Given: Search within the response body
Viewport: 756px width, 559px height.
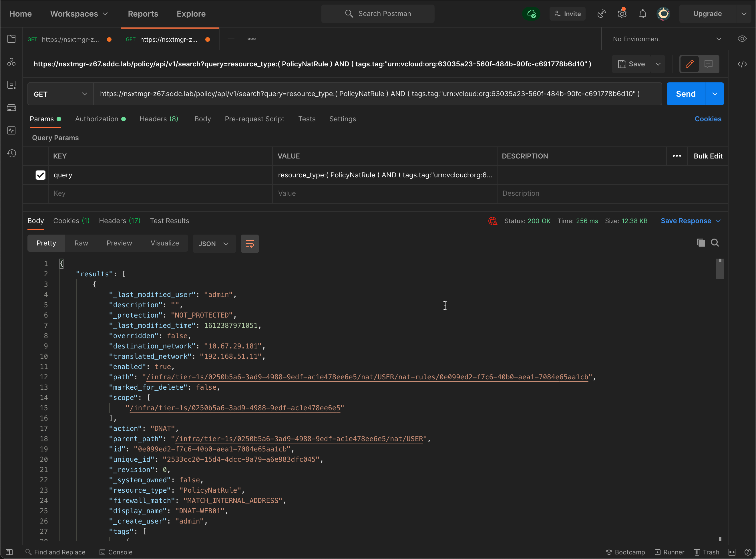Looking at the screenshot, I should [715, 243].
